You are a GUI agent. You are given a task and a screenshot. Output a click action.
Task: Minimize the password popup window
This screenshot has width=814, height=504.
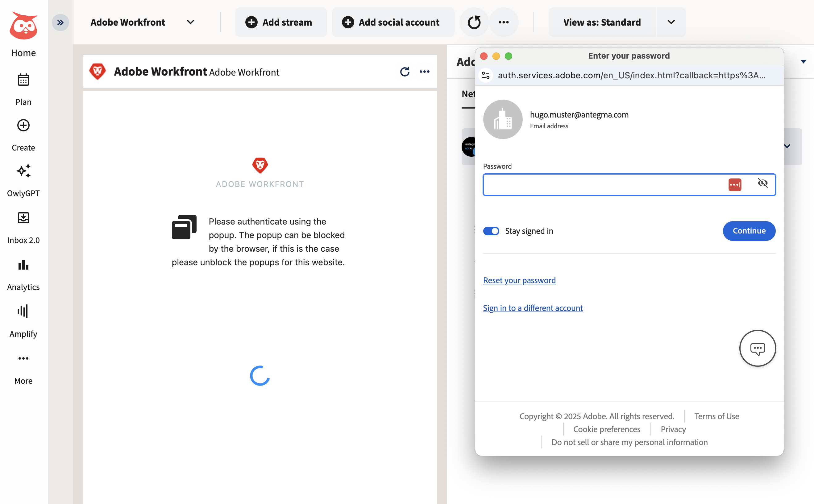click(496, 56)
